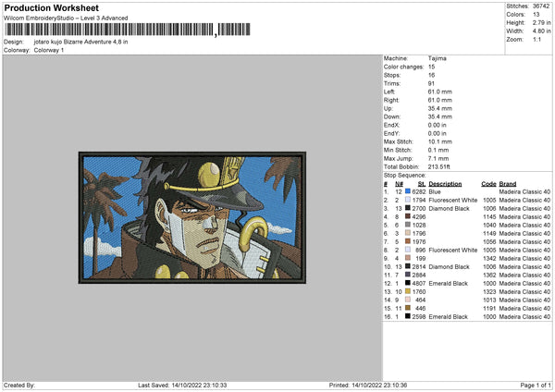Click the EndX label
The width and height of the screenshot is (555, 392).
[x=391, y=125]
